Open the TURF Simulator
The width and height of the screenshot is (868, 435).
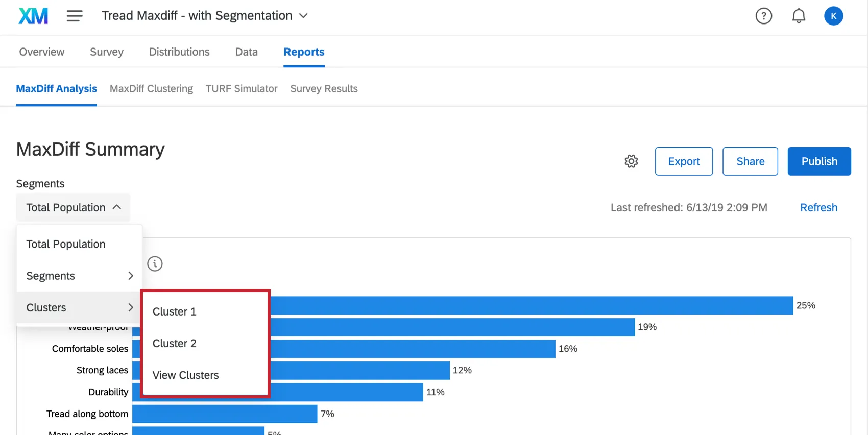(x=241, y=88)
